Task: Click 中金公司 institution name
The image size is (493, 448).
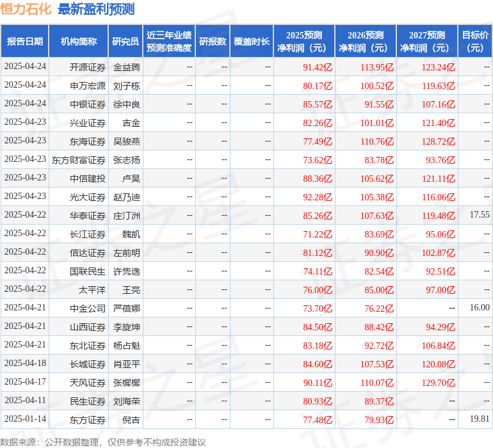Action: (88, 308)
